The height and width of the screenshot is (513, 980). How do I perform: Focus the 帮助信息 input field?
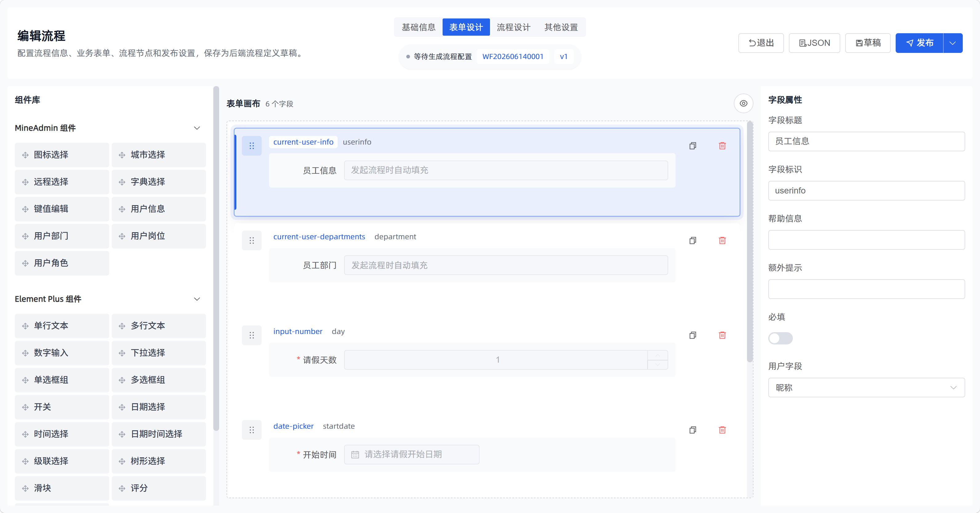point(866,240)
